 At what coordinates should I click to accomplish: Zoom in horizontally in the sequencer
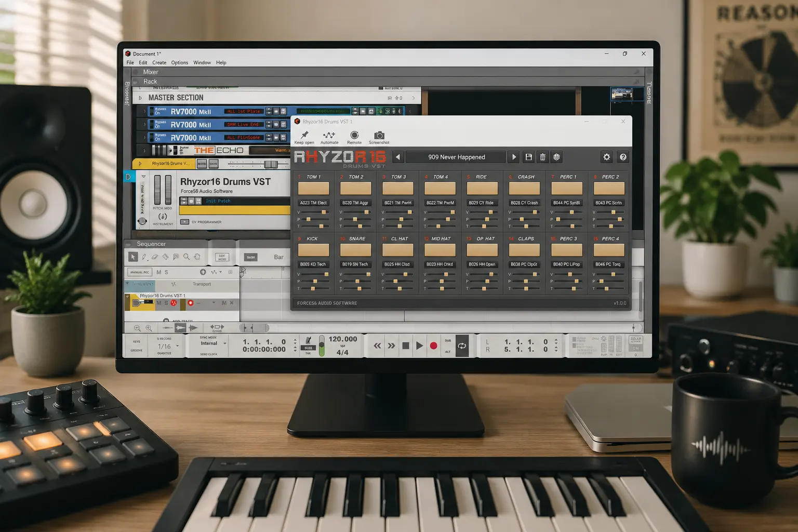coord(149,328)
